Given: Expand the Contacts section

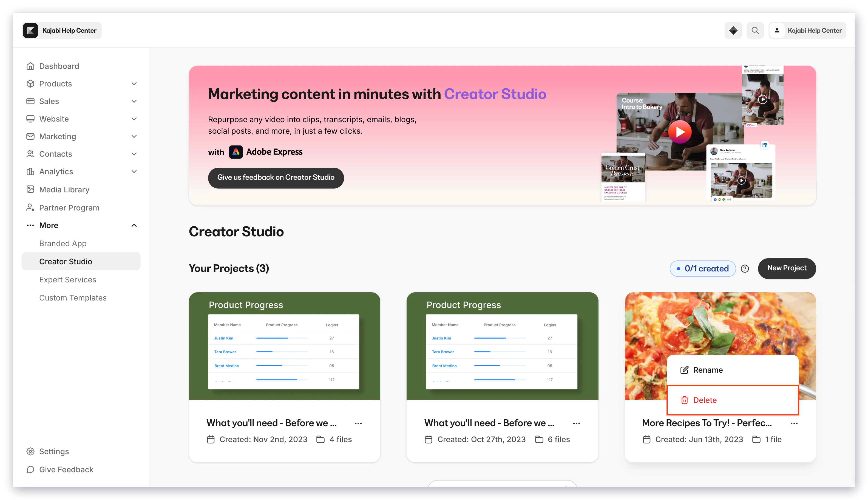Looking at the screenshot, I should [x=134, y=154].
